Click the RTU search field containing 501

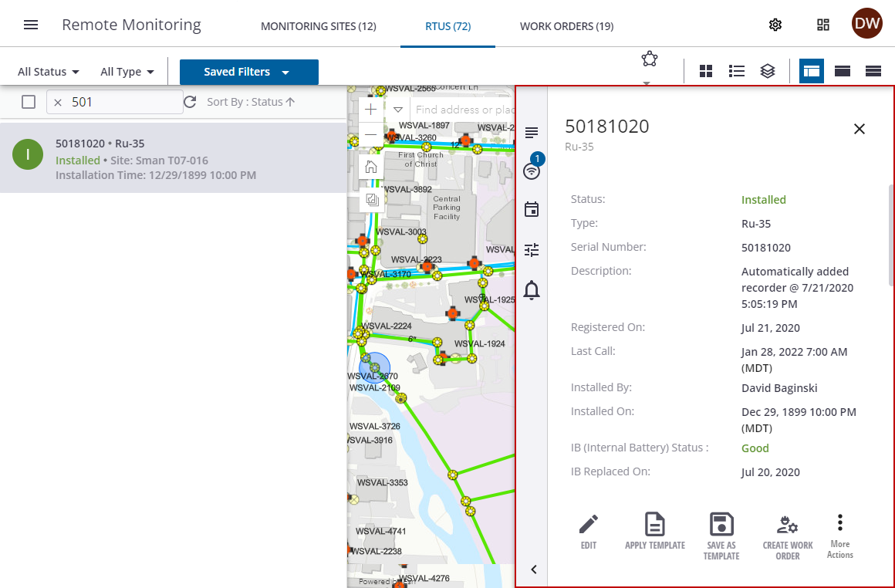(x=123, y=102)
